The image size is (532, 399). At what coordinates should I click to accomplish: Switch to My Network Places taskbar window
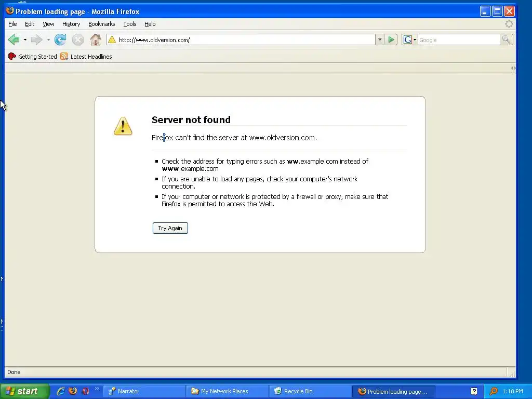227,391
